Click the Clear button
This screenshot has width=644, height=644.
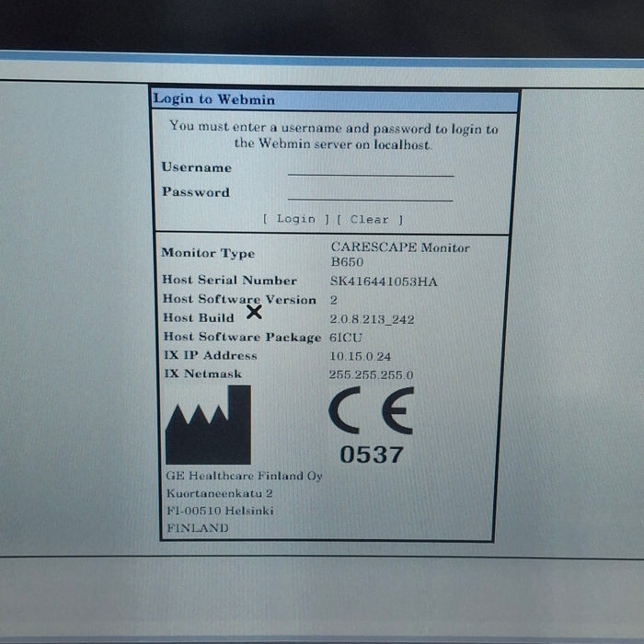click(370, 220)
